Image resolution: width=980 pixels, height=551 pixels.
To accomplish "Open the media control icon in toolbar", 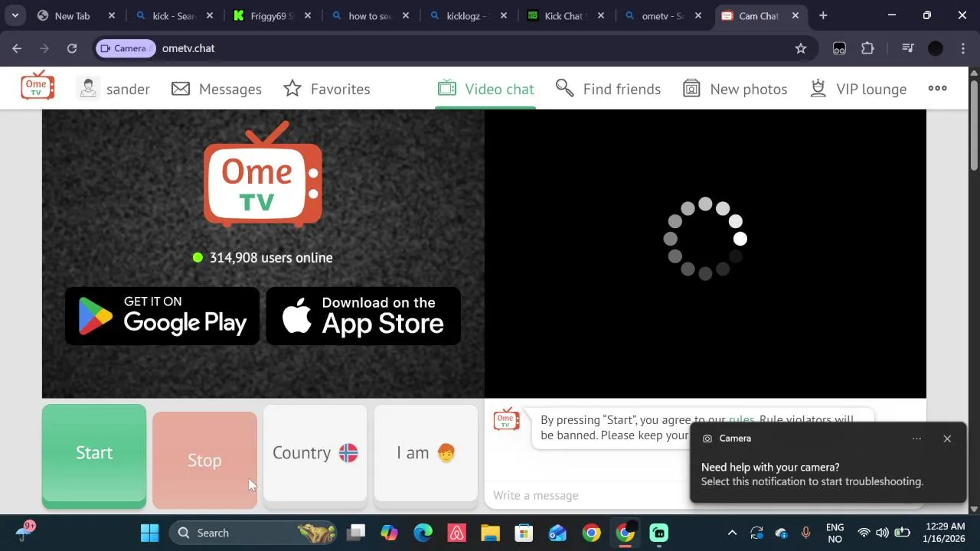I will tap(908, 48).
